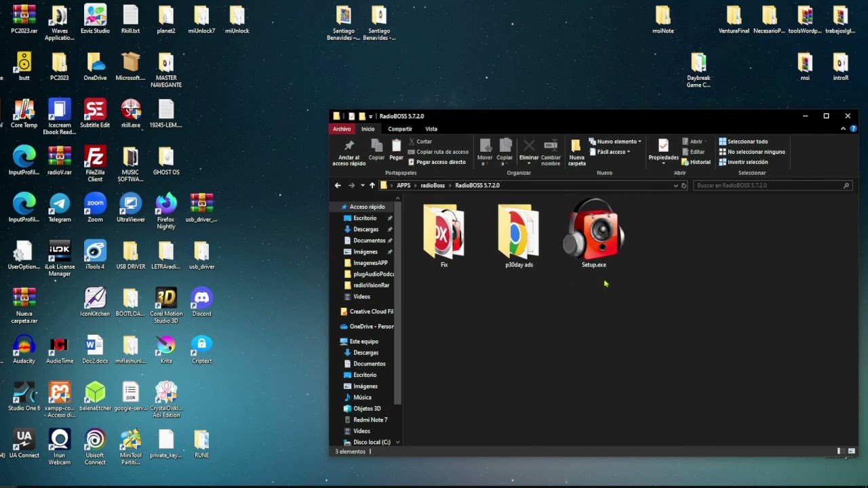The width and height of the screenshot is (868, 488).
Task: Open the Nuevo elemento dropdown
Action: 615,142
